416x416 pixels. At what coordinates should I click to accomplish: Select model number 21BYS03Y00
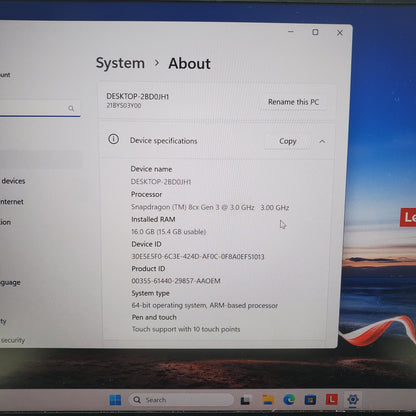pos(124,106)
